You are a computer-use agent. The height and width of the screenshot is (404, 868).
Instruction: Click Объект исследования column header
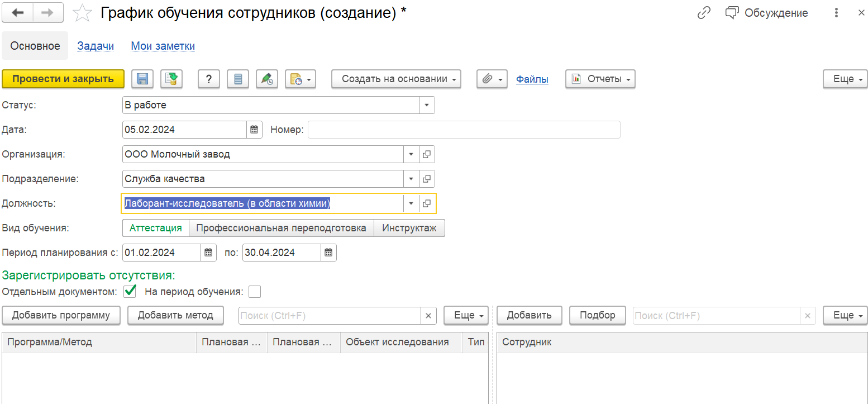tap(401, 342)
